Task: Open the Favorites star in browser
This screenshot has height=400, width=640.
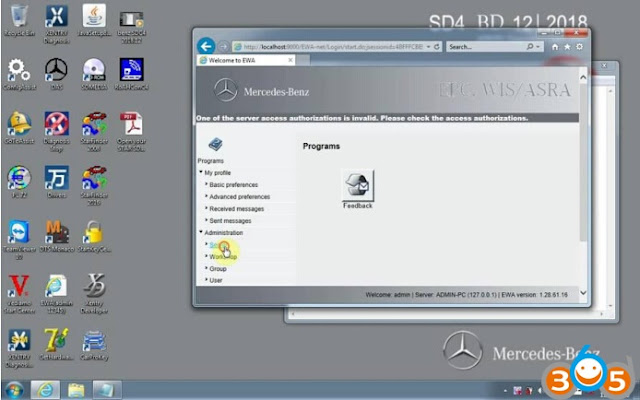Action: 567,47
